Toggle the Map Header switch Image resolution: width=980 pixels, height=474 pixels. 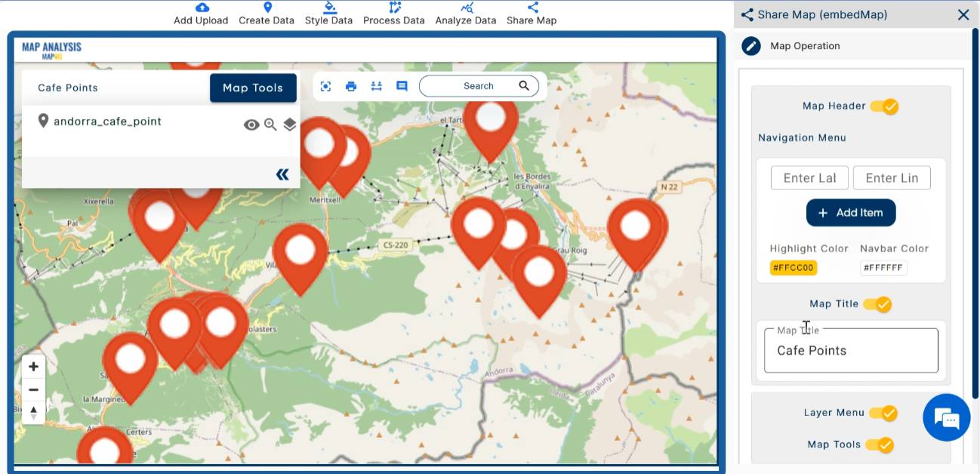884,106
